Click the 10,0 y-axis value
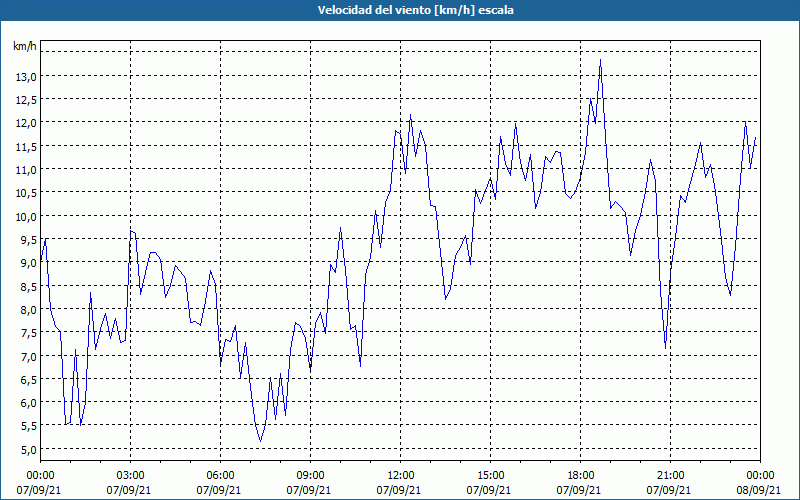 click(x=25, y=217)
